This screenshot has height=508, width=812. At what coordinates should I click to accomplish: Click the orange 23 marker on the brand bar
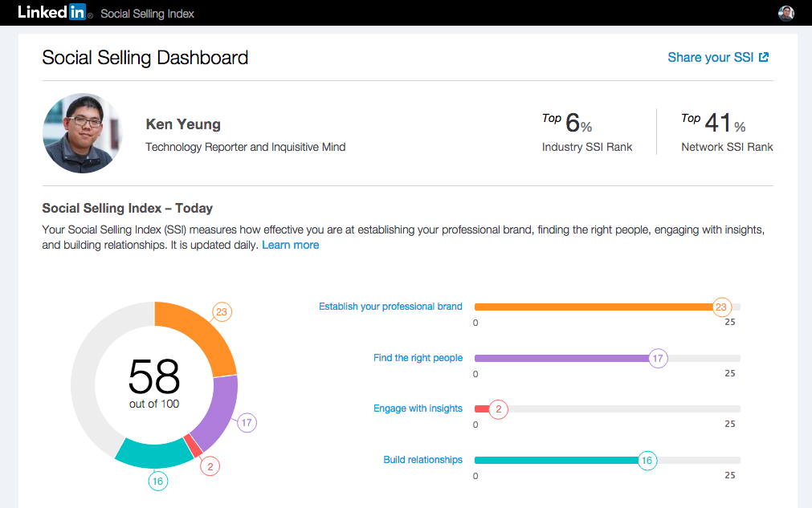(x=721, y=307)
